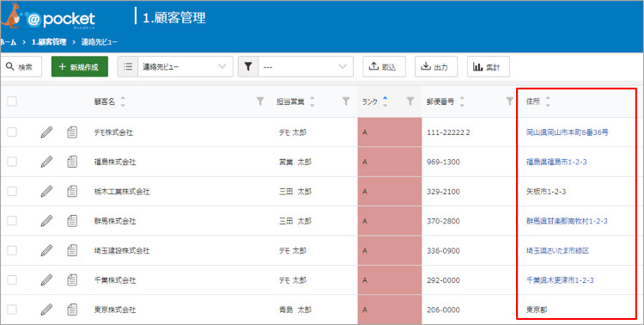
Task: Click 青島 太郎 in 担当営業 column
Action: [295, 310]
